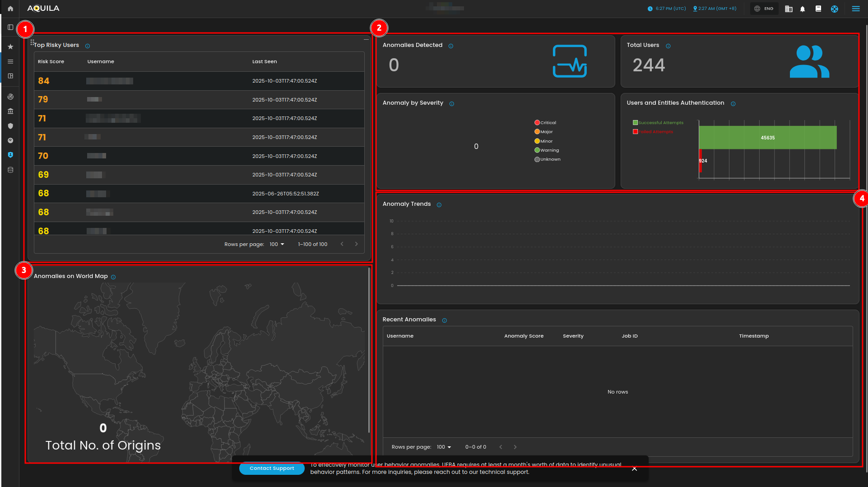Toggle the sidebar panel layout icon
868x487 pixels.
[10, 27]
